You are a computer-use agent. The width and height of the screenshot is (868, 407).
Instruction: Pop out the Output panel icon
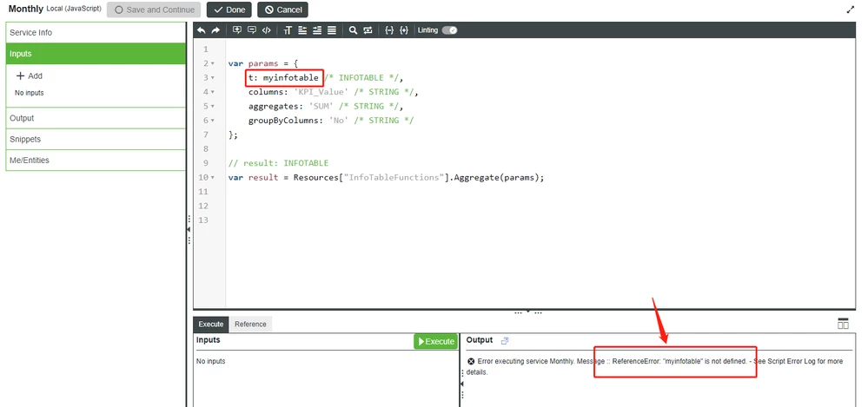click(x=504, y=341)
